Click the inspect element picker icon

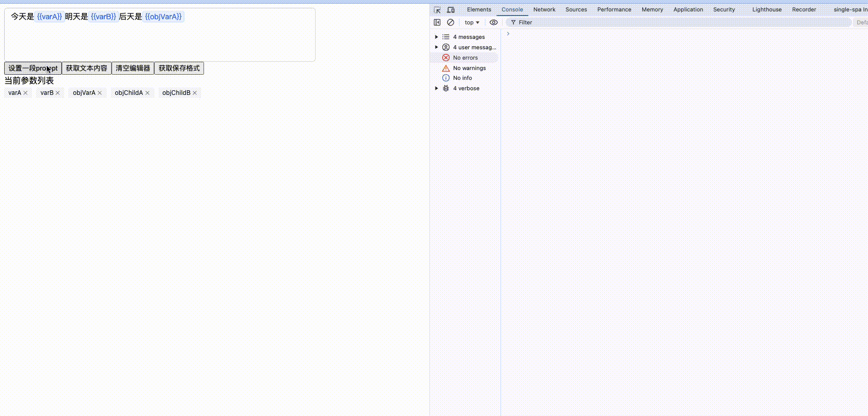click(437, 10)
